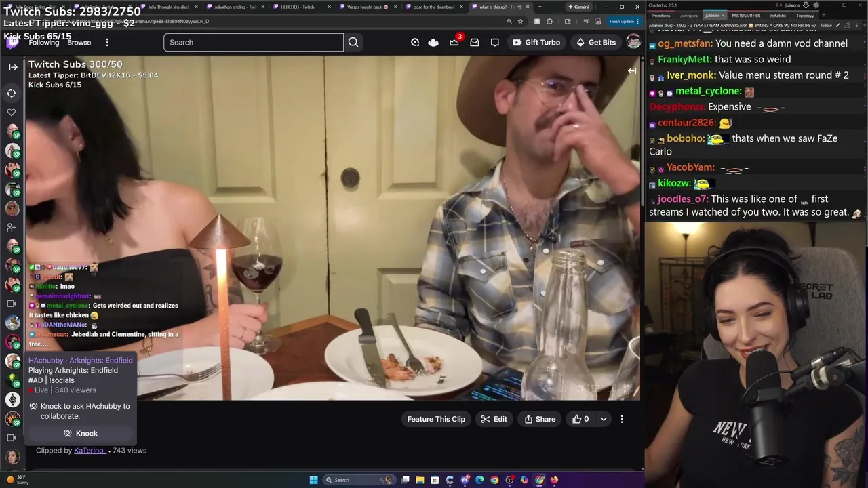Click the Share clip button

pos(540,419)
